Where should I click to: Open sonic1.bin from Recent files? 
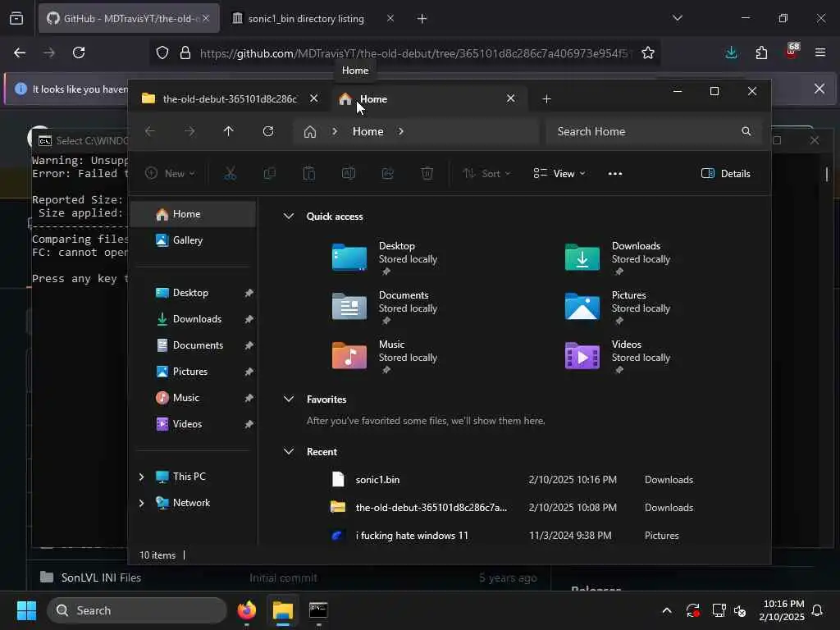tap(512, 479)
